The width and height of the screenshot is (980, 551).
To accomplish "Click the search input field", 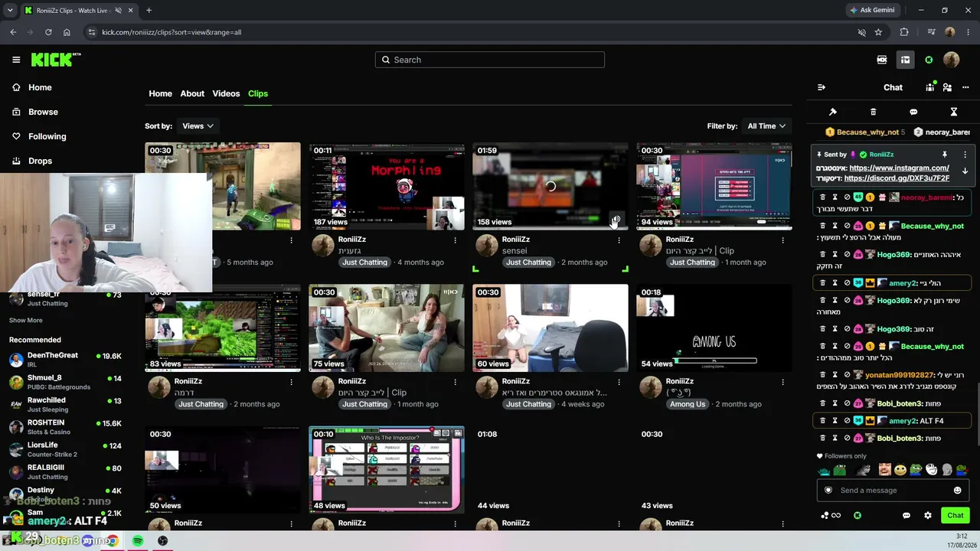I will 490,60.
